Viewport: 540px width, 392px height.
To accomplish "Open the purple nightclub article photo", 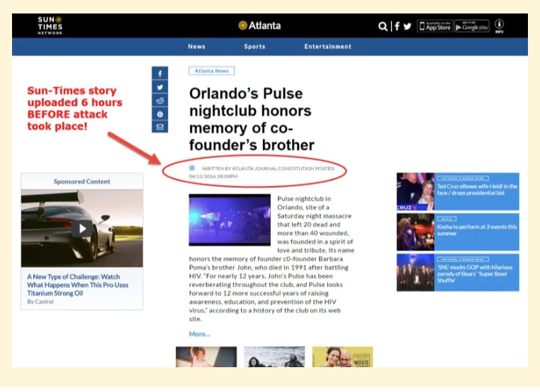I will coord(230,220).
